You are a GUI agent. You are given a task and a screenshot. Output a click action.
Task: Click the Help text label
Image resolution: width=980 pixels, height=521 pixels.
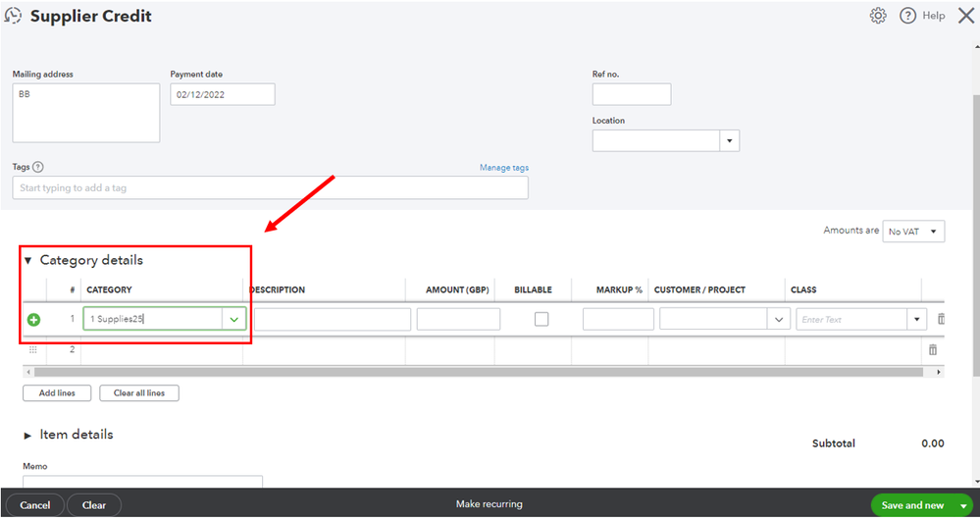pyautogui.click(x=934, y=16)
